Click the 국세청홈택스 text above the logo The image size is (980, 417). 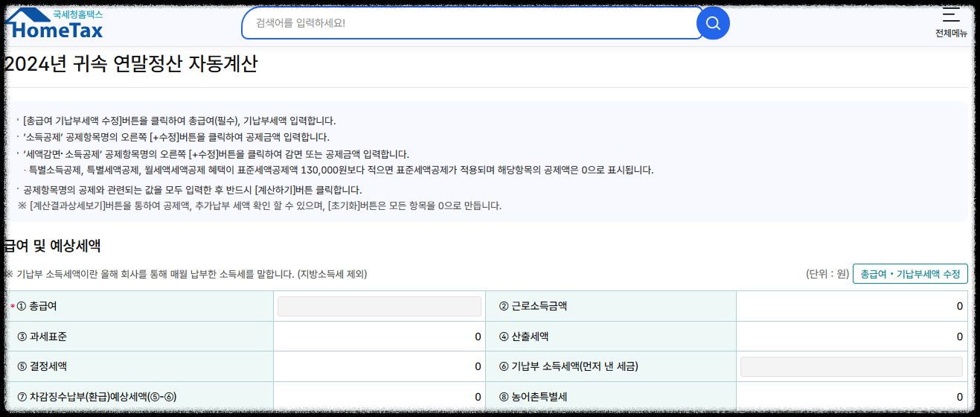click(x=77, y=14)
